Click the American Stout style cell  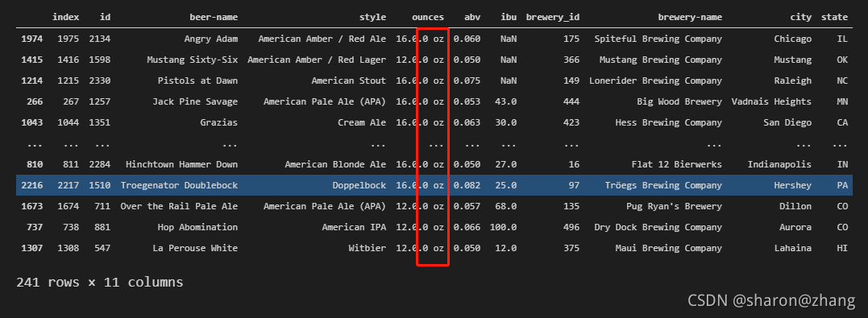349,81
